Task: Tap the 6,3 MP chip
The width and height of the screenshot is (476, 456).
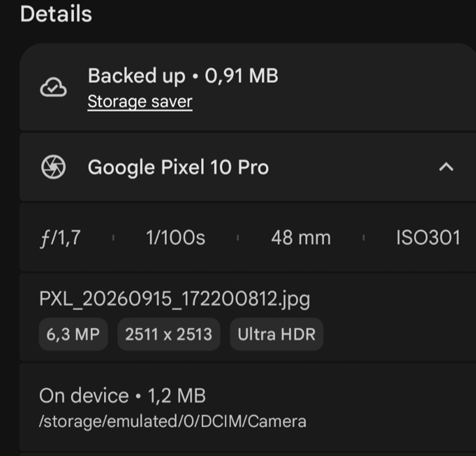Action: [x=73, y=334]
